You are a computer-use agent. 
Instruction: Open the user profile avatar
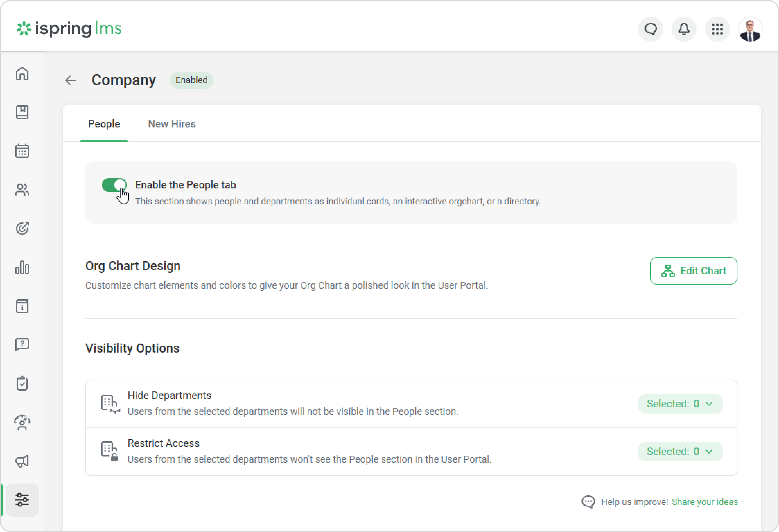tap(750, 29)
